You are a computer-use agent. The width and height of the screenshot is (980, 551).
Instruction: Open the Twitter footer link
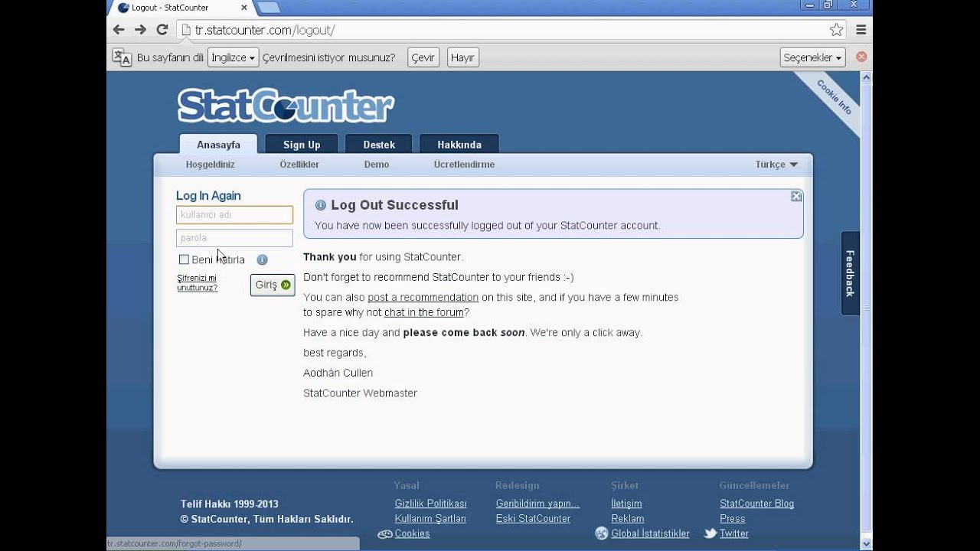click(x=733, y=533)
